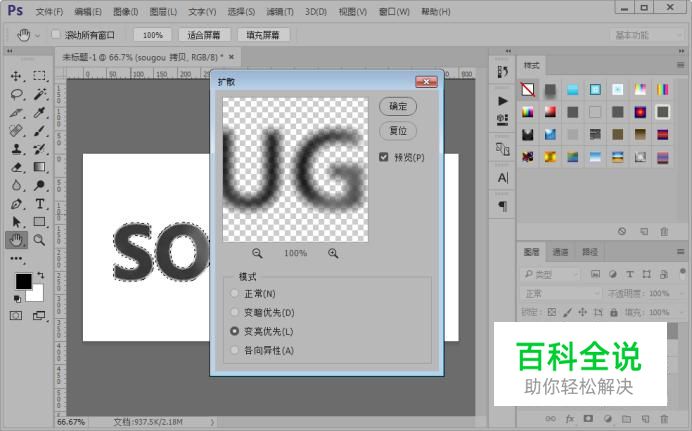Click the document zoom field 66.67%
Viewport: 692px width, 431px height.
click(x=71, y=422)
